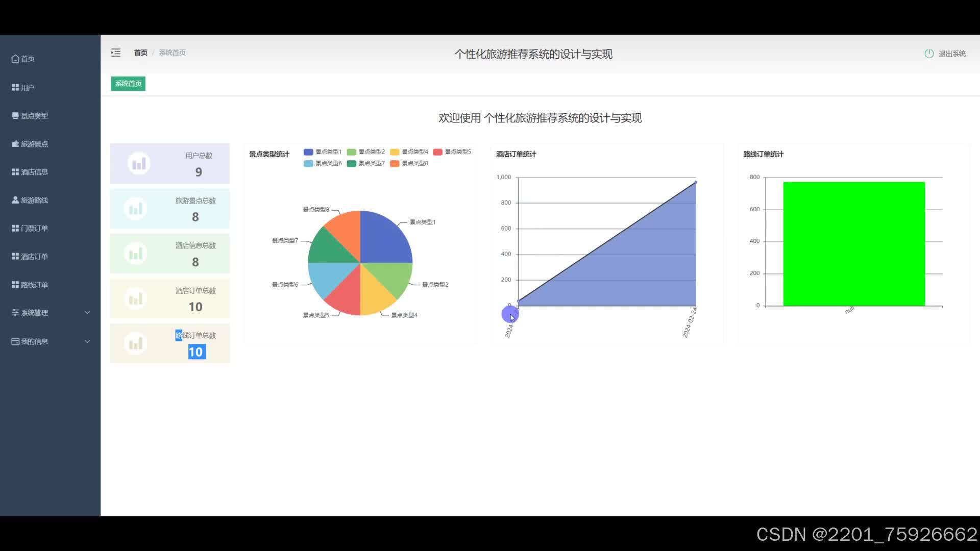
Task: Toggle 景点类型1 legend item in pie chart
Action: [x=322, y=152]
